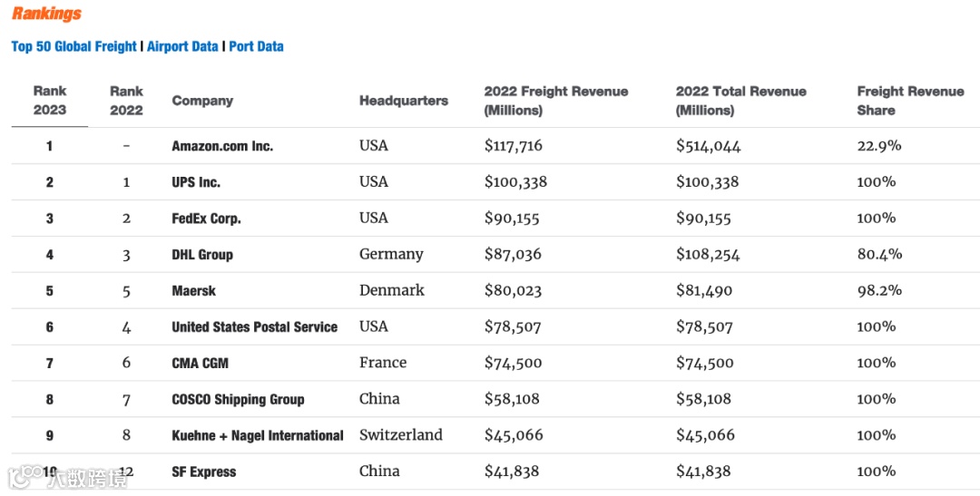The height and width of the screenshot is (496, 980).
Task: Click the Company column header
Action: pos(202,101)
